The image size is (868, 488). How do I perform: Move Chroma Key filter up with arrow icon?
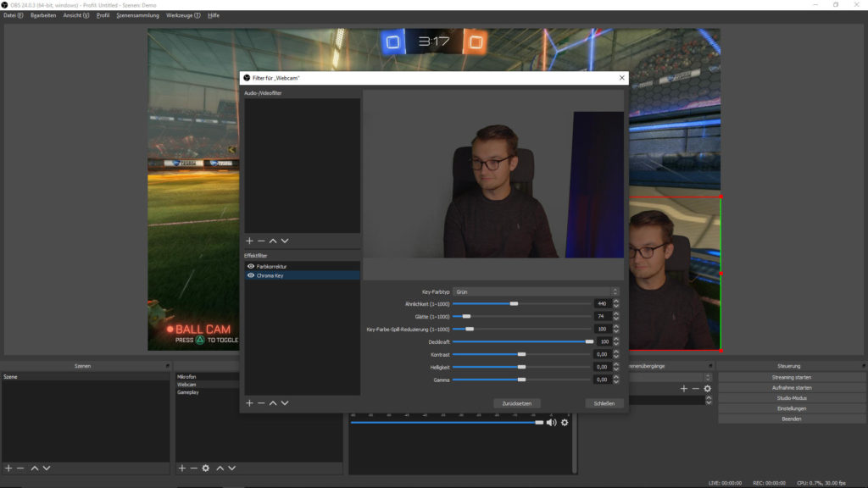[271, 402]
